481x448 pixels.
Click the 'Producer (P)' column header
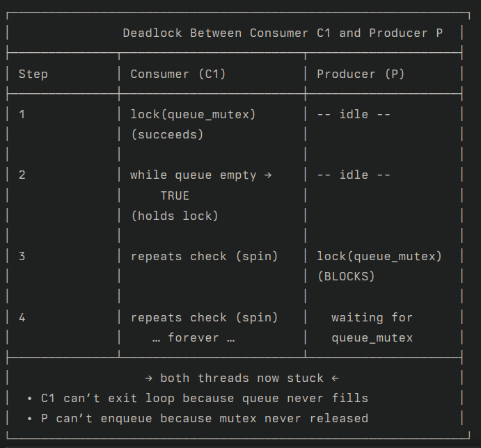(361, 74)
